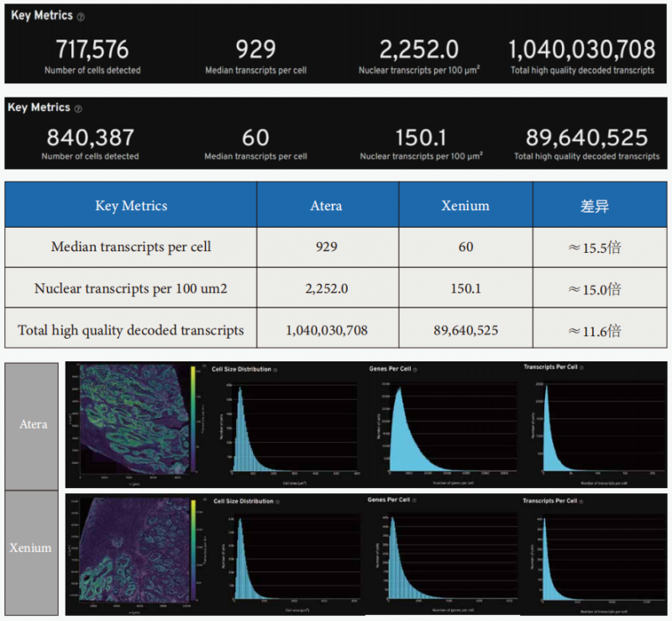Screen dimensions: 672x621
Task: Click the Atera Genes Per Cell histogram
Action: pyautogui.click(x=453, y=427)
